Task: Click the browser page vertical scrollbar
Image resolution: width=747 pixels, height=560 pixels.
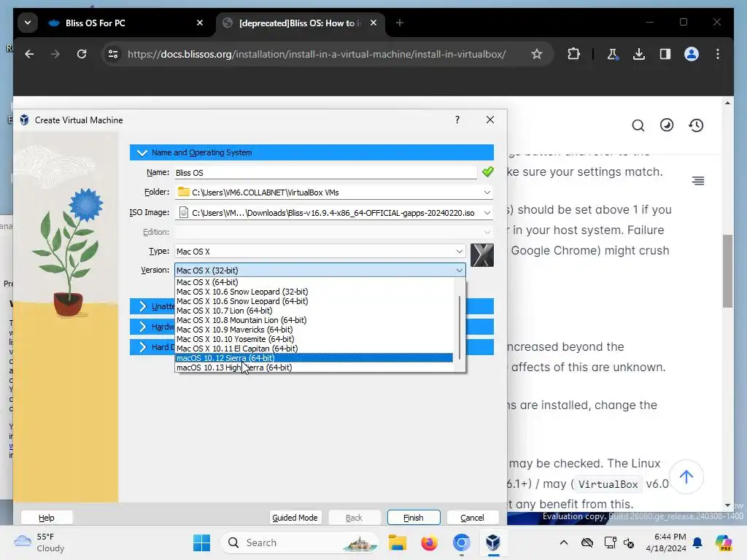Action: (727, 271)
